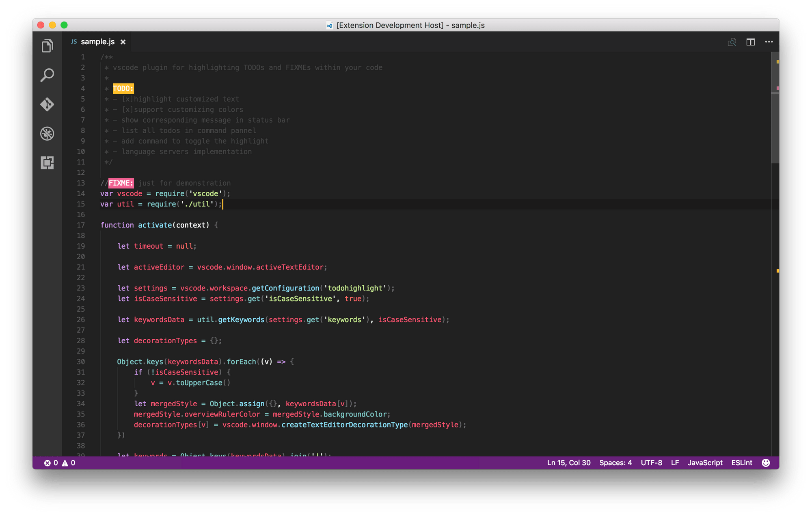Click './util' string on line 15
The width and height of the screenshot is (812, 516).
[197, 204]
